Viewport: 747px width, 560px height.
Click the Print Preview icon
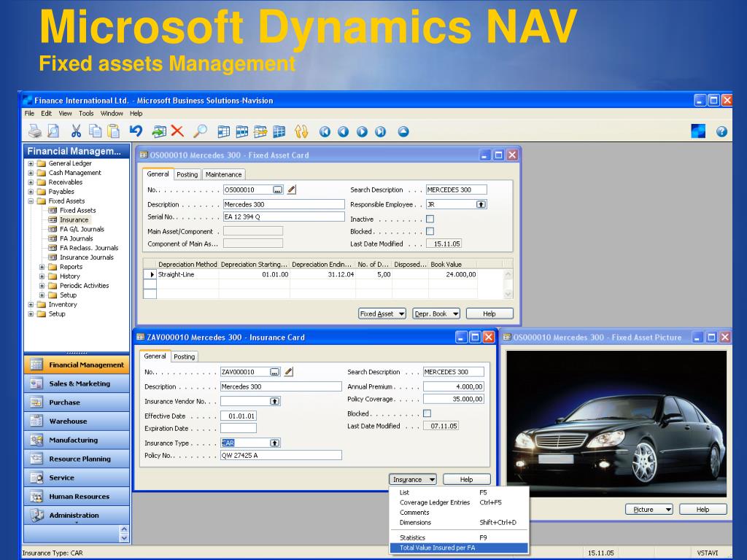click(x=53, y=131)
